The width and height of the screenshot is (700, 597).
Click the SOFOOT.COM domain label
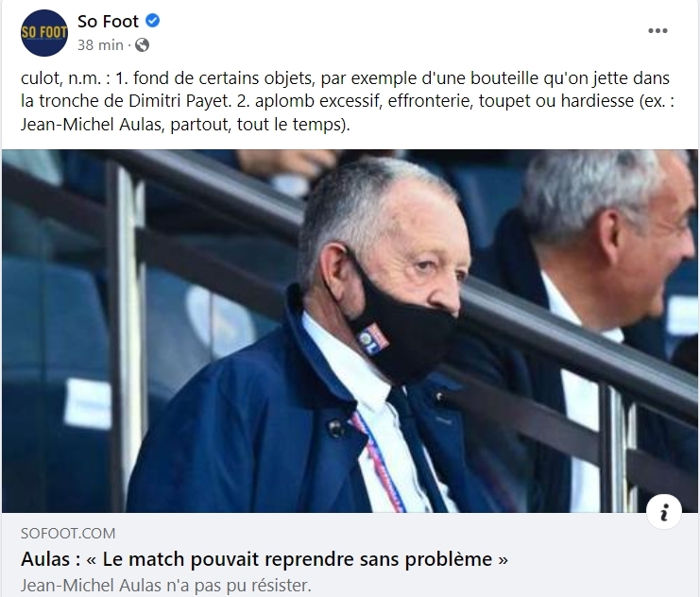[x=68, y=533]
